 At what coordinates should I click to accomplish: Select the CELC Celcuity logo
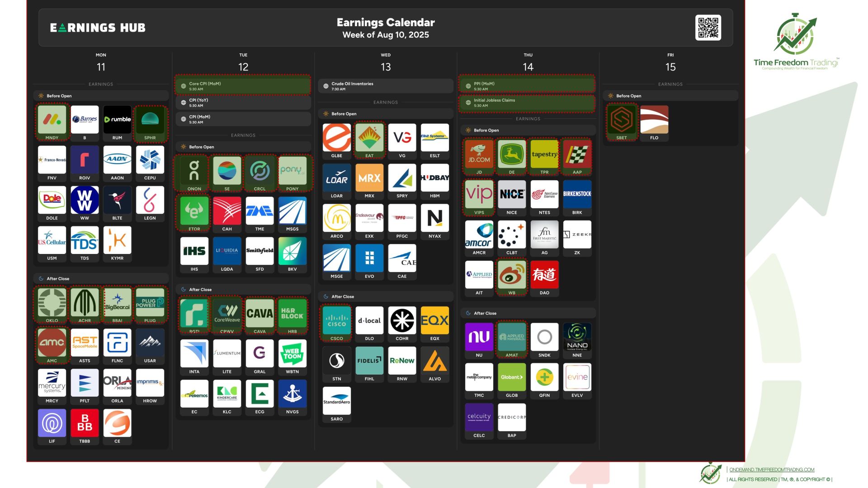coord(479,418)
